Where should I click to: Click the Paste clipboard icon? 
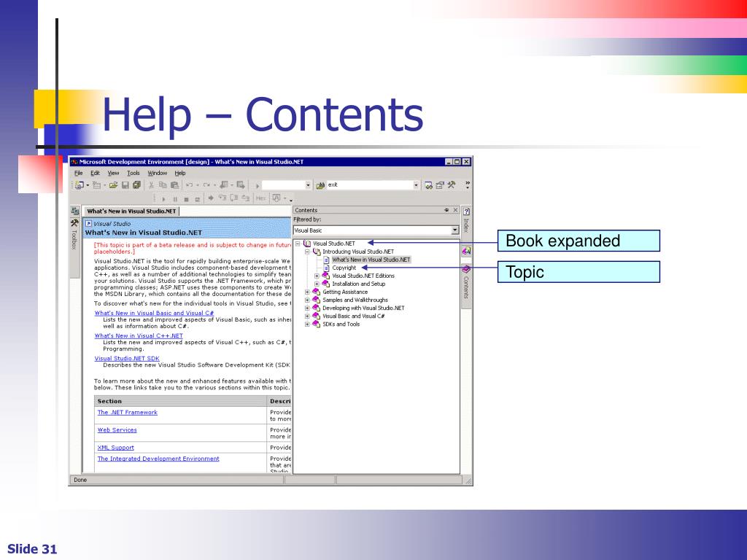point(174,184)
